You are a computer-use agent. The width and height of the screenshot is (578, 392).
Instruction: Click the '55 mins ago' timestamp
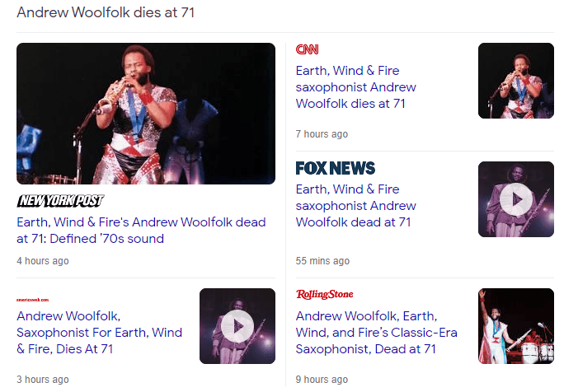click(x=322, y=261)
